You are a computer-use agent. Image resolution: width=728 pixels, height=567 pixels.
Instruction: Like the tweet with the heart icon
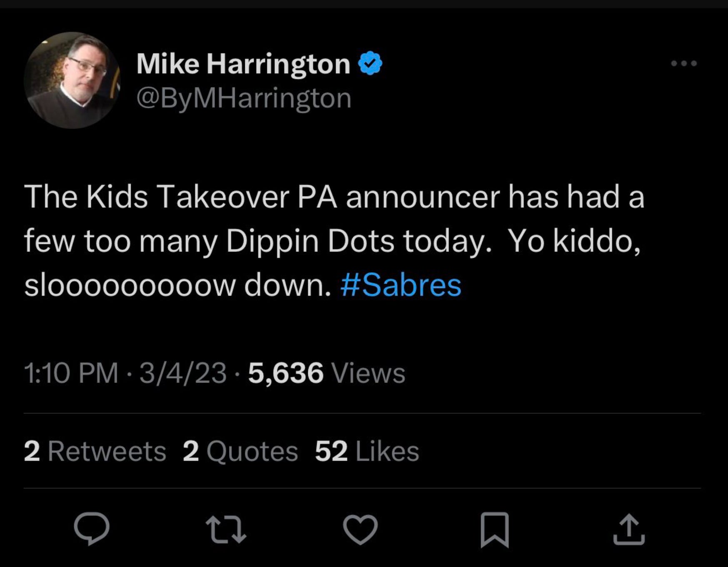360,529
